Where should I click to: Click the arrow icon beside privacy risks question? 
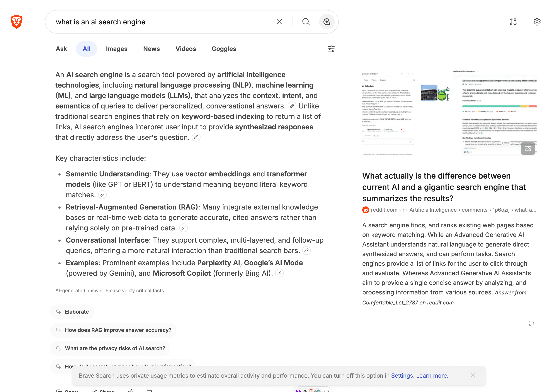click(x=58, y=348)
